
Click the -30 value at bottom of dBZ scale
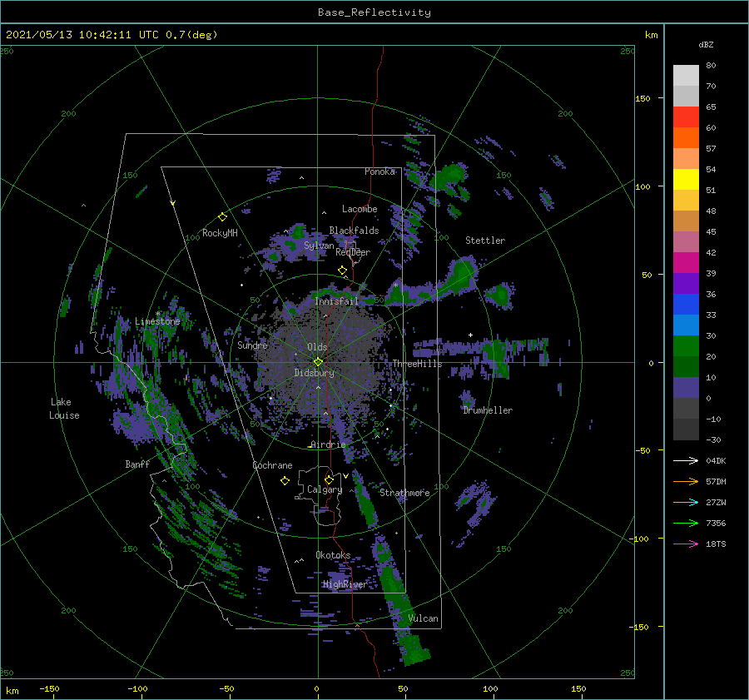coord(713,439)
